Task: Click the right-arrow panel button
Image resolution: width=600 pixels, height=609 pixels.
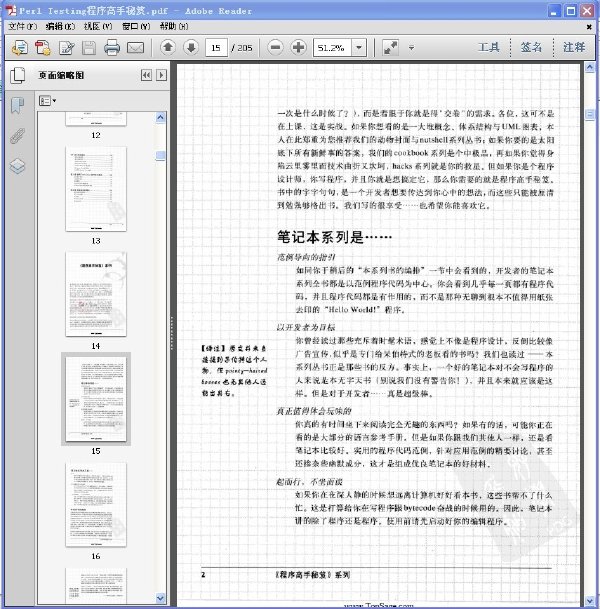Action: coord(161,75)
